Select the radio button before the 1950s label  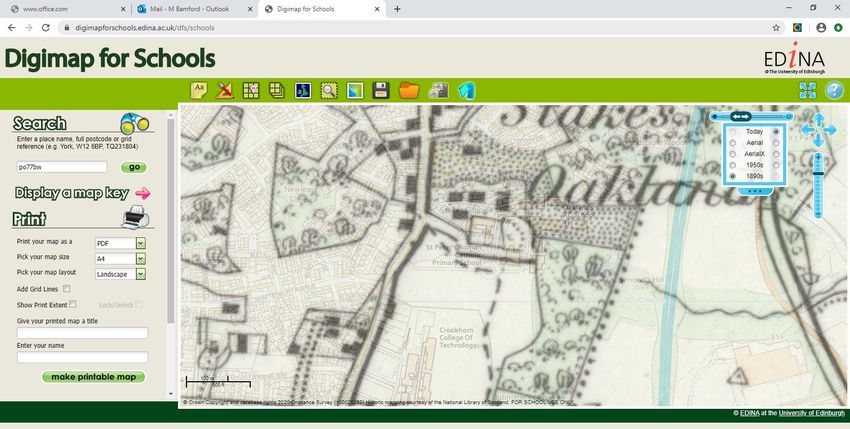click(733, 165)
